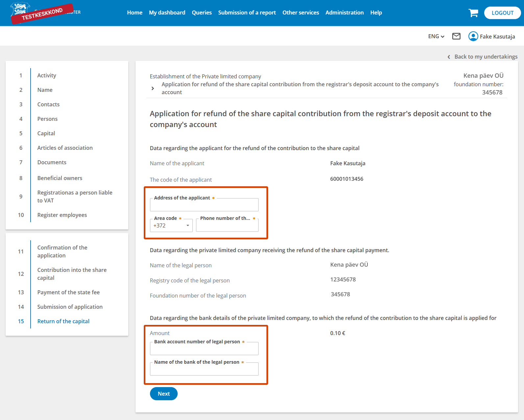Go to step 3 Contacts
Screen dimensions: 524x420
pyautogui.click(x=48, y=104)
